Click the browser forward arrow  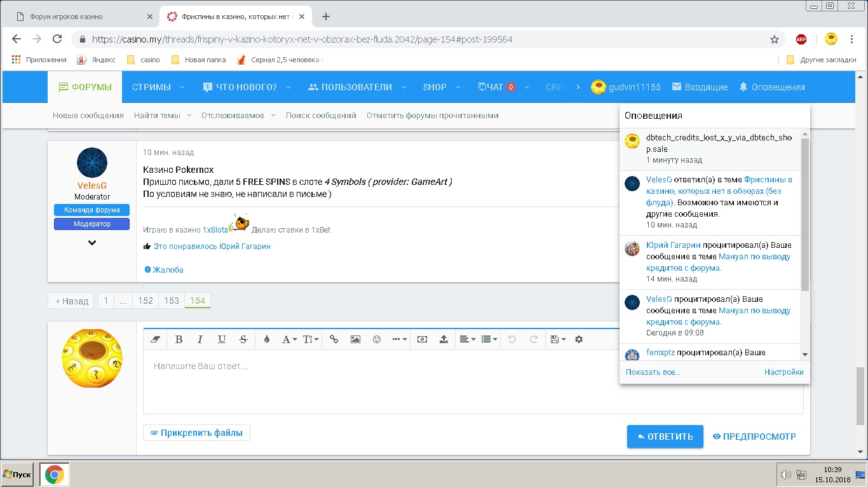point(37,39)
